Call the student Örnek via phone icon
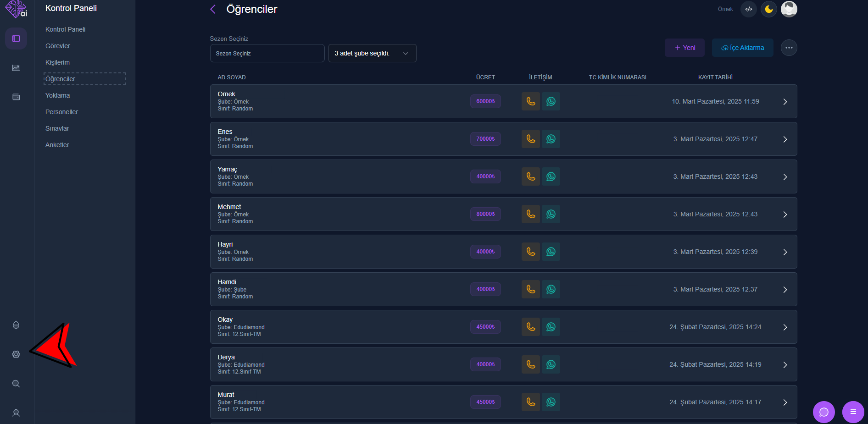The width and height of the screenshot is (868, 424). [x=531, y=101]
